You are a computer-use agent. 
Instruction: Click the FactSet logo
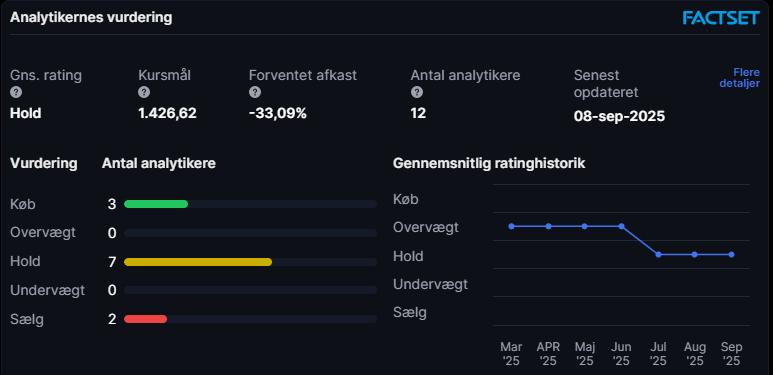721,18
